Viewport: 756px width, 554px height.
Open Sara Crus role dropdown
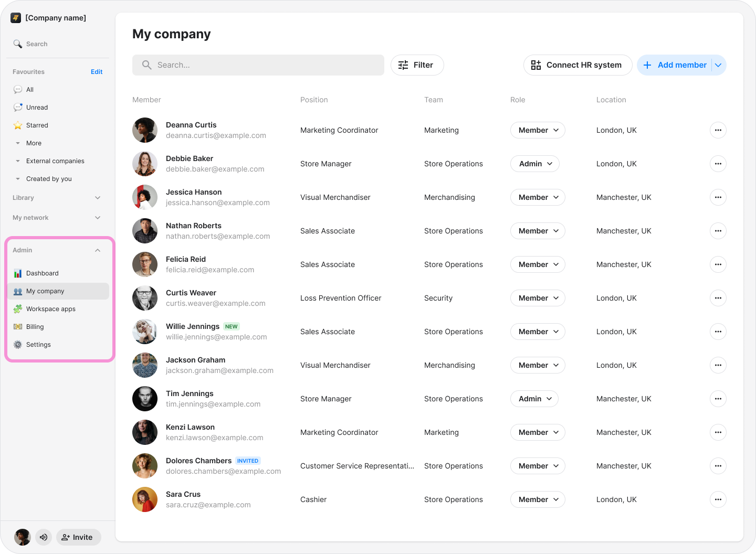click(538, 499)
